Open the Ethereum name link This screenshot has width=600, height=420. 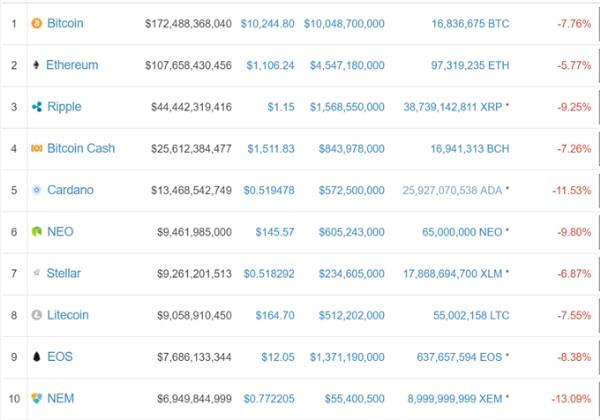72,65
